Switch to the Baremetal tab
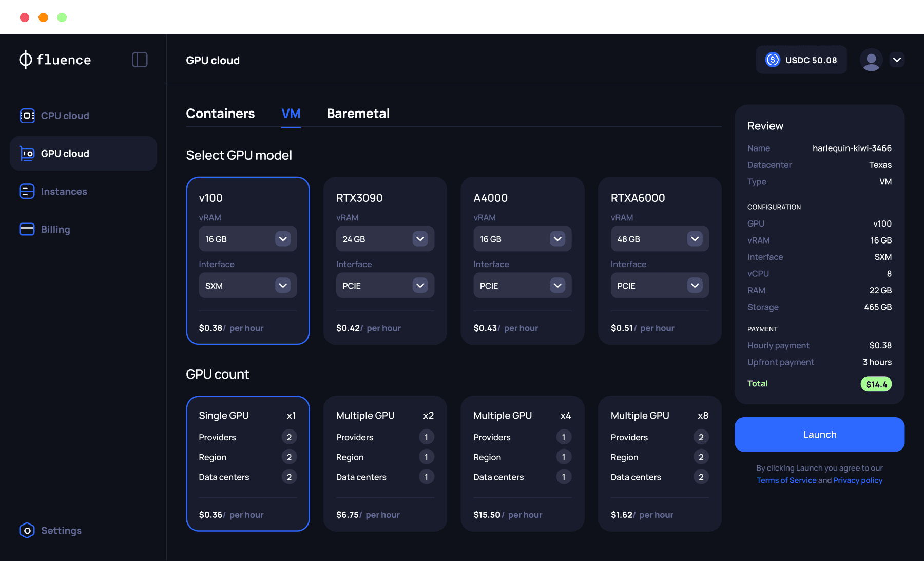The height and width of the screenshot is (561, 924). (x=358, y=114)
